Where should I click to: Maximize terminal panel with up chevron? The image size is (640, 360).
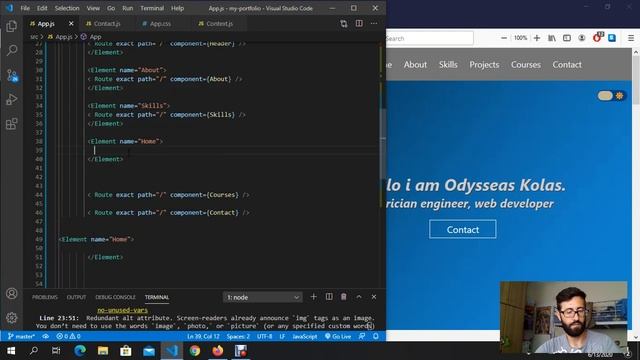click(x=359, y=297)
